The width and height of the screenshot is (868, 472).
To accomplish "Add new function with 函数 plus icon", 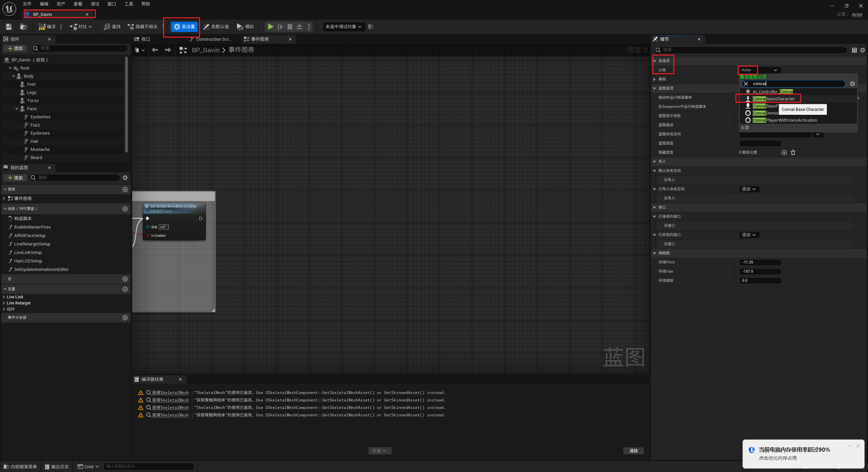I will 125,209.
